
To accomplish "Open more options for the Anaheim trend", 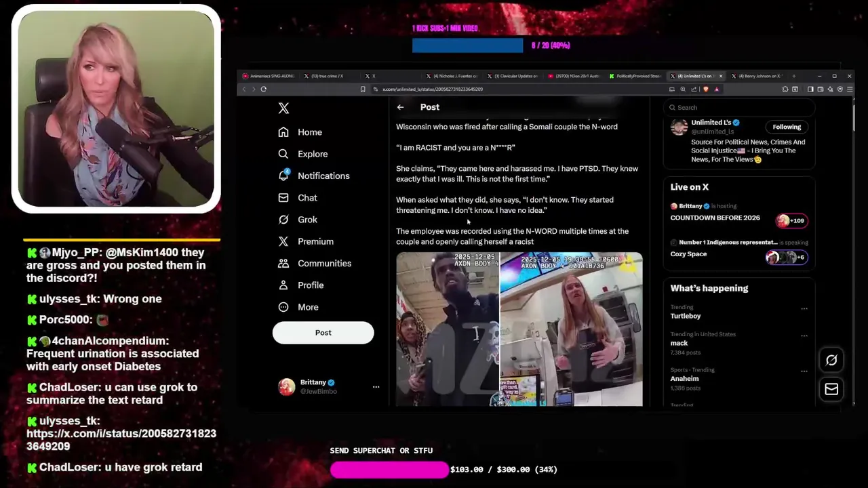I will (x=804, y=371).
